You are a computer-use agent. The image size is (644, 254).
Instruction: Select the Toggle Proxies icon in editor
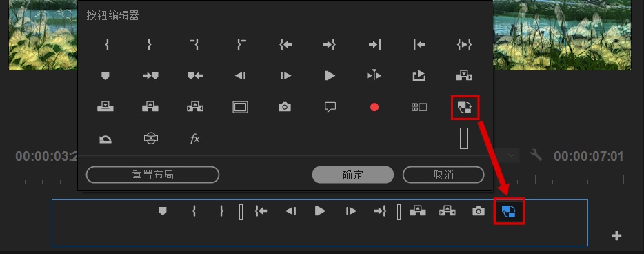(x=465, y=107)
